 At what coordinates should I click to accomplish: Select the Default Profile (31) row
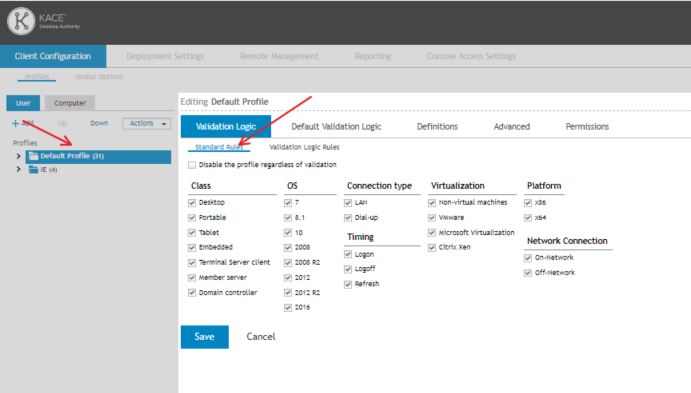pos(98,156)
